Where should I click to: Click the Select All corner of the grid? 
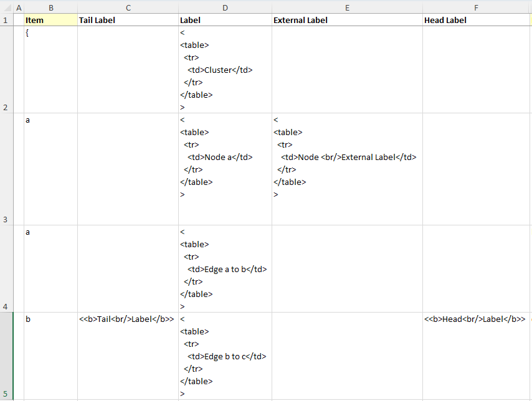6,7
